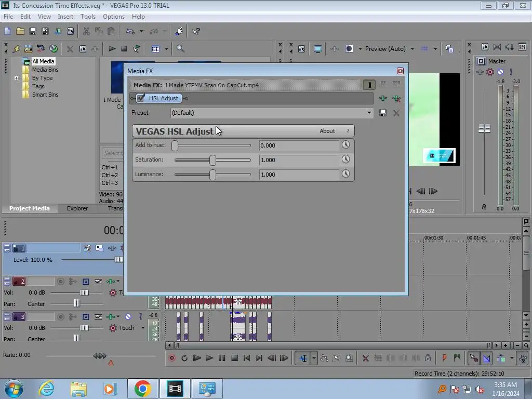Screen dimensions: 532x399
Task: Stop playback in transport bar
Action: pyautogui.click(x=234, y=358)
